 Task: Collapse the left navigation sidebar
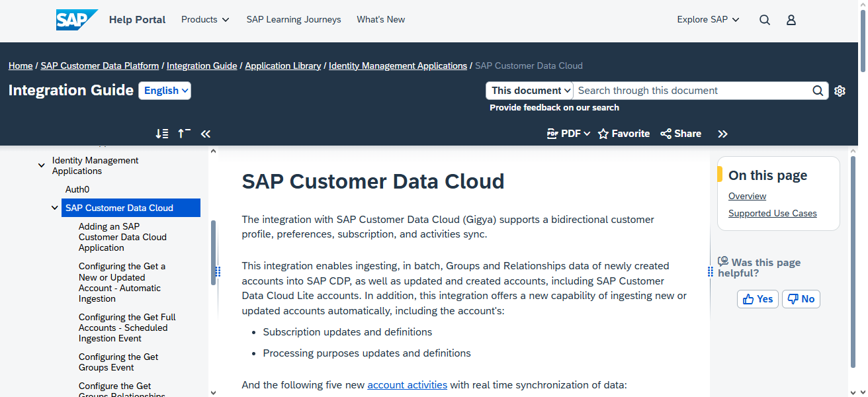(206, 133)
